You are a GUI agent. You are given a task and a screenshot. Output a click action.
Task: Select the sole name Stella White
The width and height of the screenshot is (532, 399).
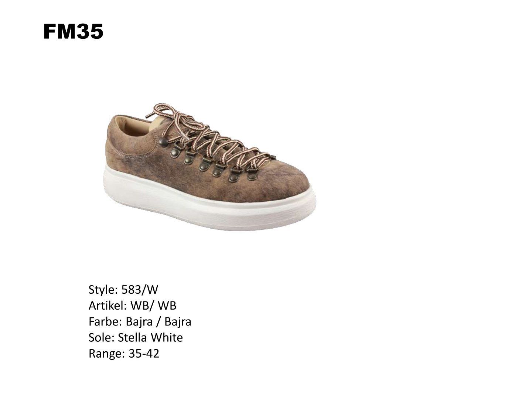click(x=150, y=338)
